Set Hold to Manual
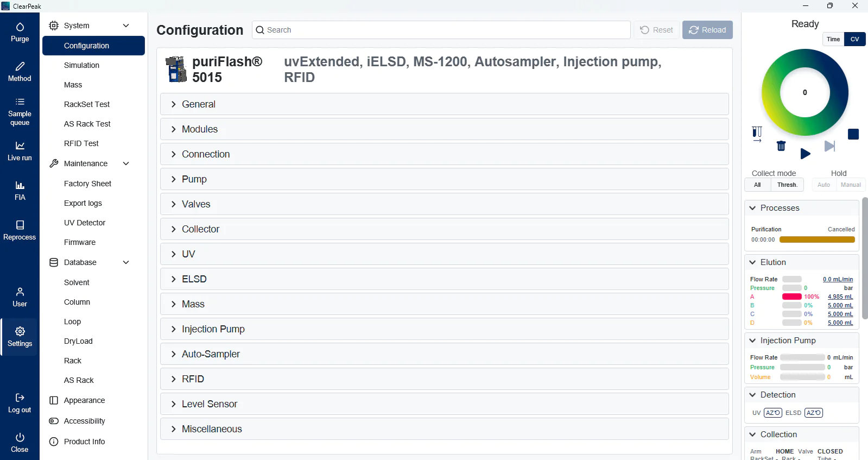The height and width of the screenshot is (460, 868). pos(851,185)
